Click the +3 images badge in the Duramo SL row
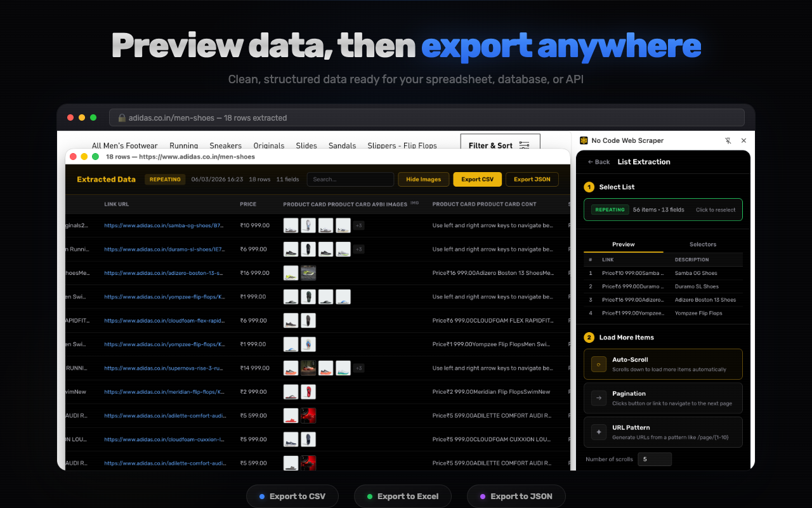Screen dimensions: 812x508 point(358,249)
